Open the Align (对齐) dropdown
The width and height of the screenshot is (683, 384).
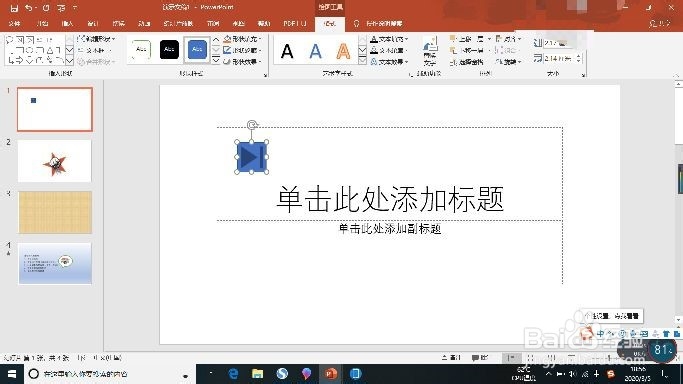coord(508,39)
